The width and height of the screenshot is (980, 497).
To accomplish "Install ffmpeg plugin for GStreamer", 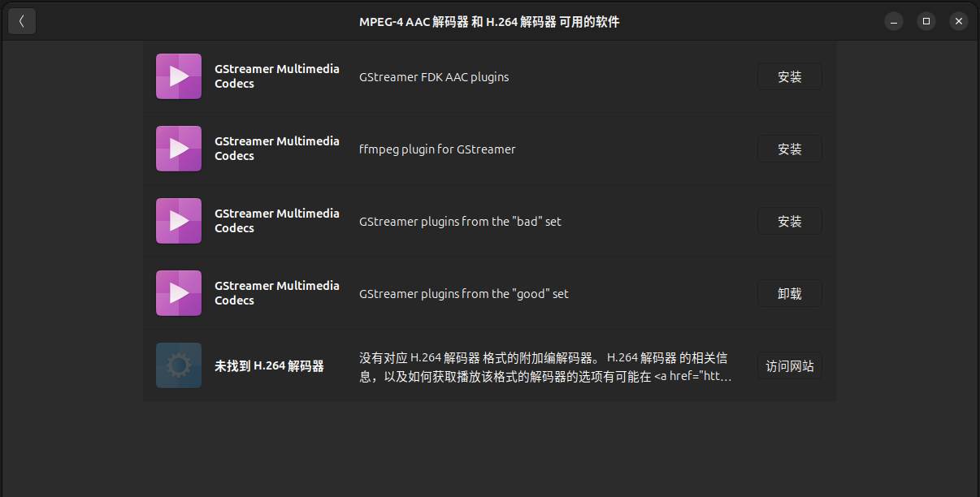I will point(790,149).
